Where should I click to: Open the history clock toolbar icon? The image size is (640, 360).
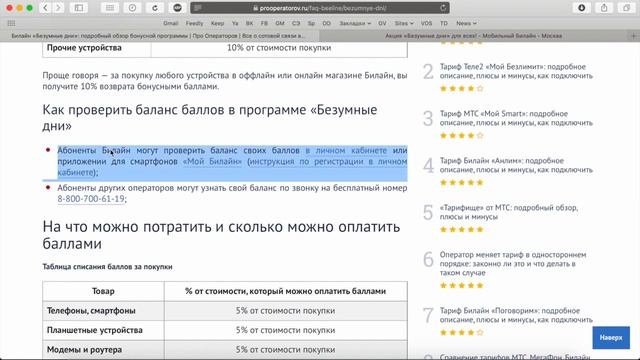(132, 8)
